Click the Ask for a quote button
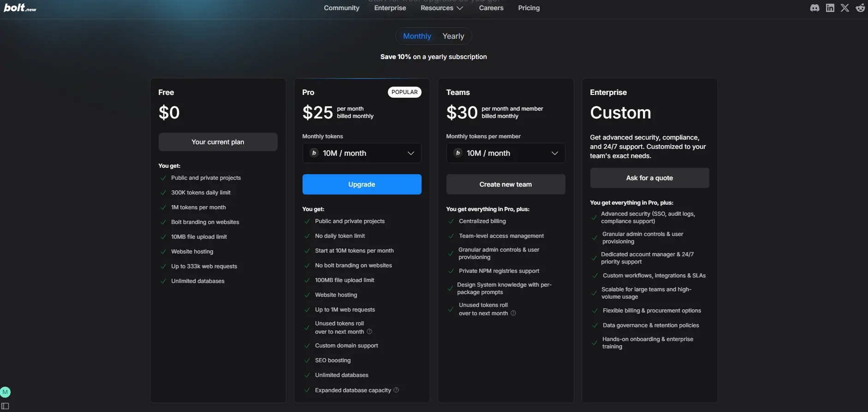Viewport: 868px width, 412px height. click(650, 178)
